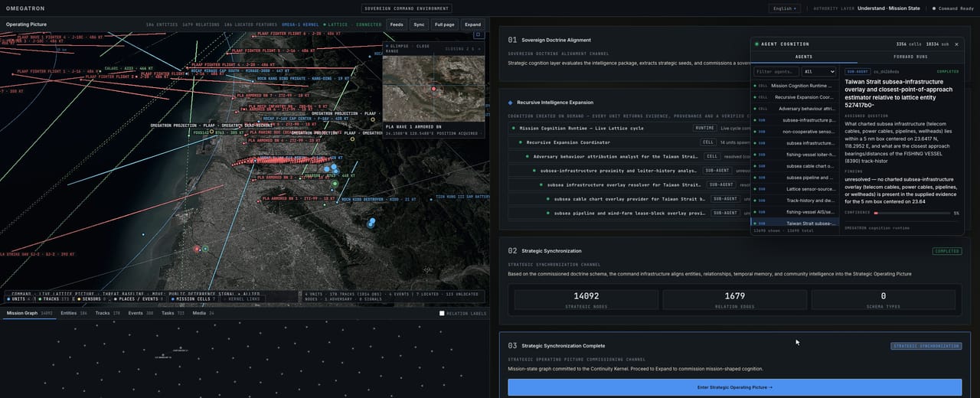Click the Completed badge on Strategic Synchronization

click(x=947, y=251)
